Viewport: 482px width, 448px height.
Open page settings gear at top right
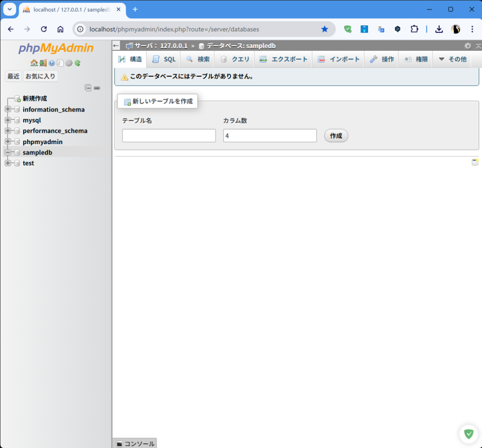[467, 46]
